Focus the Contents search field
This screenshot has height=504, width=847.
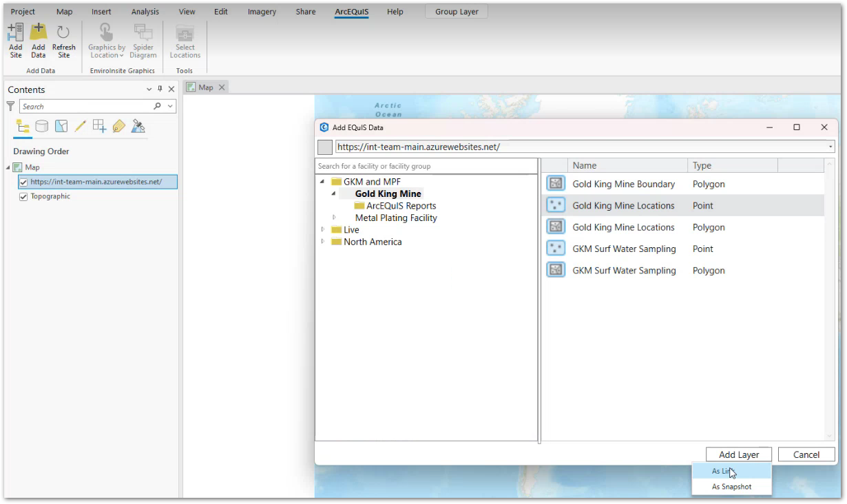pos(86,106)
